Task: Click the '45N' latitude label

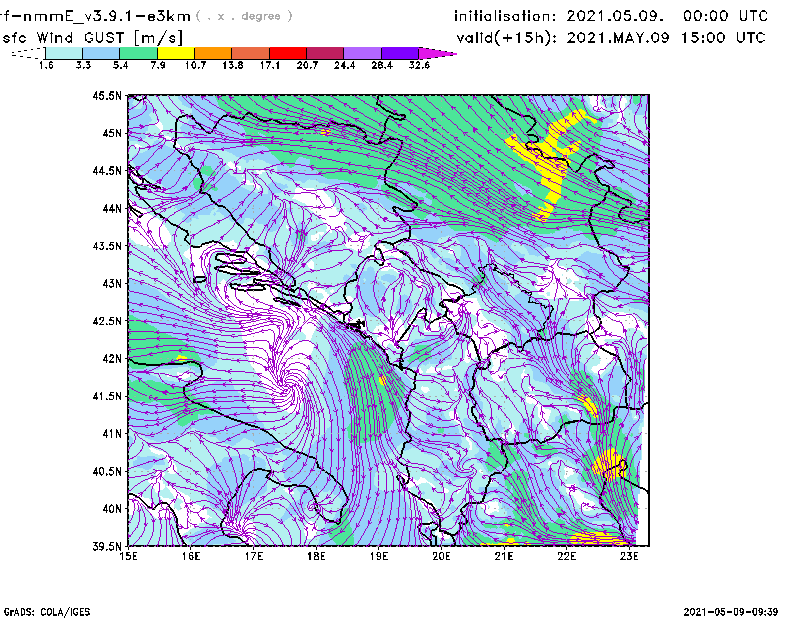Action: click(112, 133)
